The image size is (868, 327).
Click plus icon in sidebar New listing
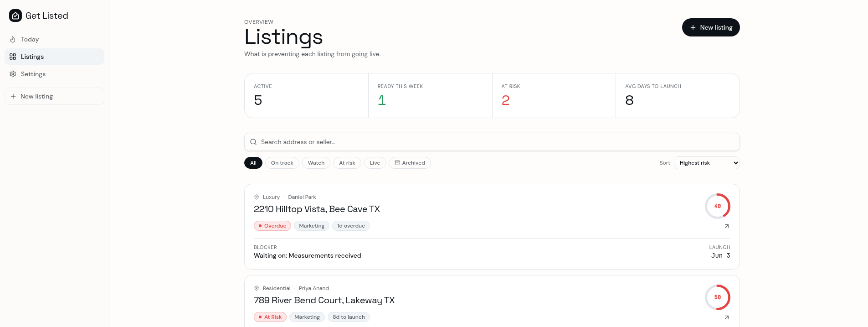(13, 96)
